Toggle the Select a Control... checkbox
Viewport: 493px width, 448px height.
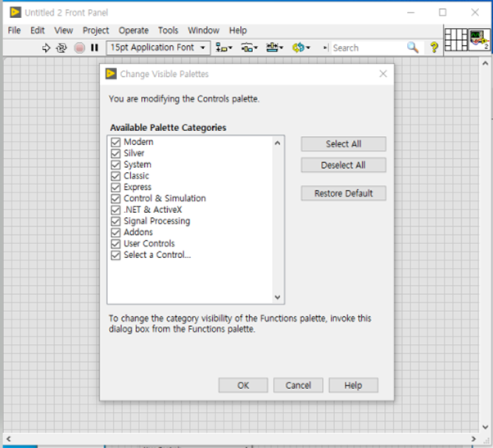(x=115, y=256)
